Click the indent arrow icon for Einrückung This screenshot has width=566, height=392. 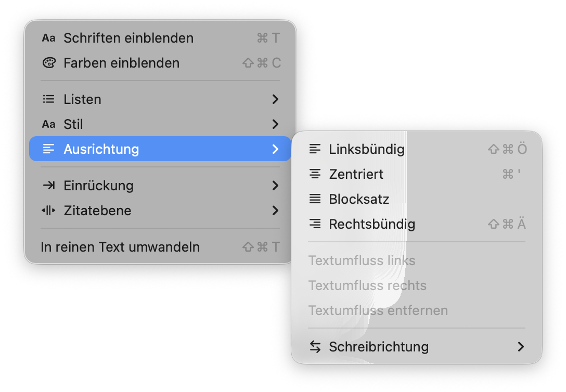[x=48, y=186]
